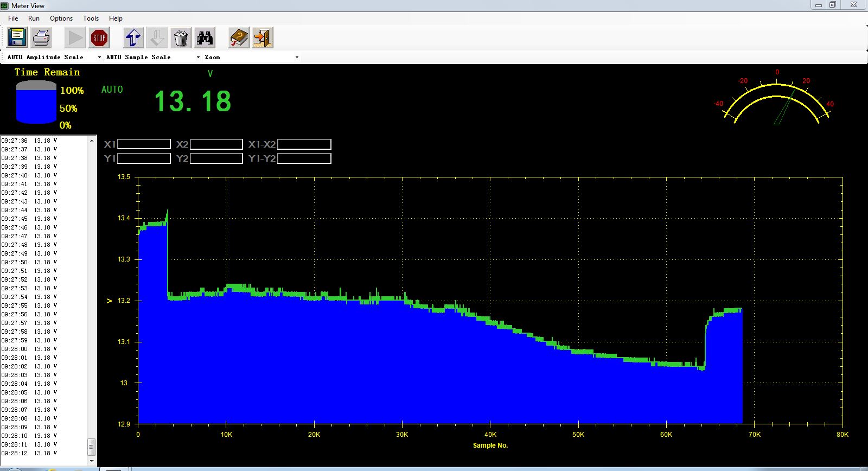The height and width of the screenshot is (471, 868).
Task: Click the log list scroll-up arrow
Action: [91, 141]
